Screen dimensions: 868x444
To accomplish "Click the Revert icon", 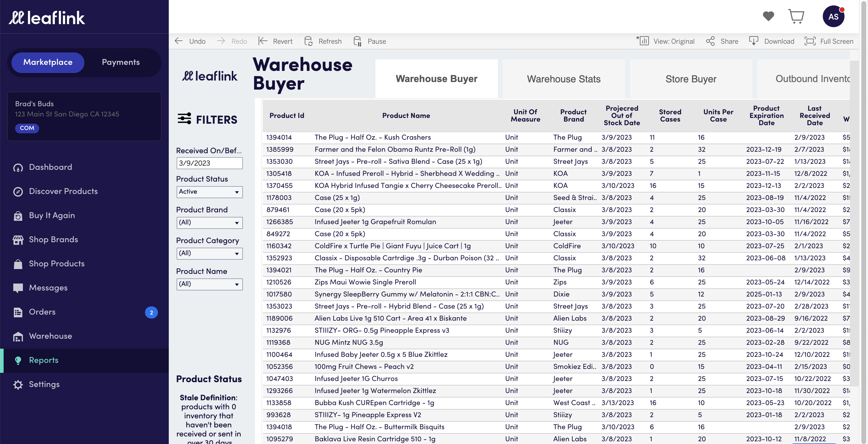I will click(263, 41).
